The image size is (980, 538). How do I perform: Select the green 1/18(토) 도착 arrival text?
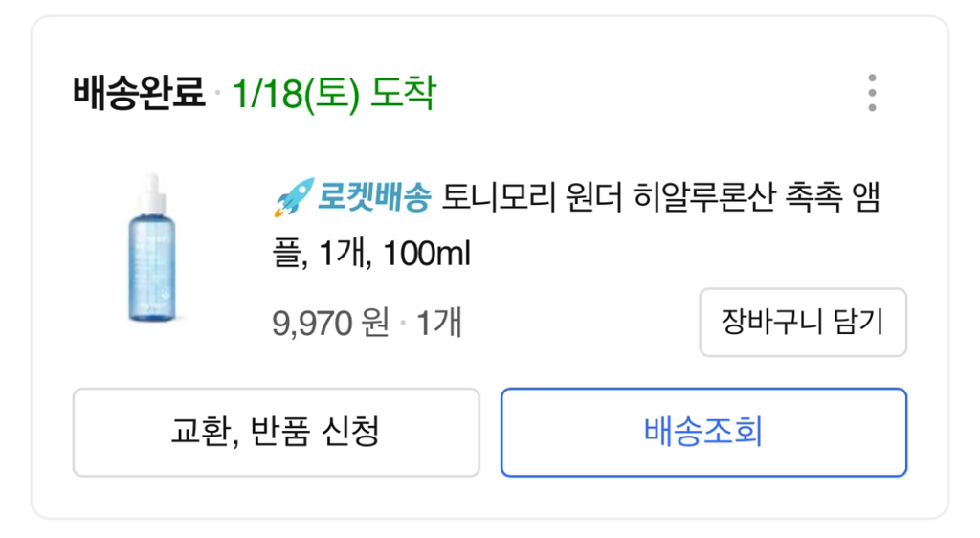[333, 94]
